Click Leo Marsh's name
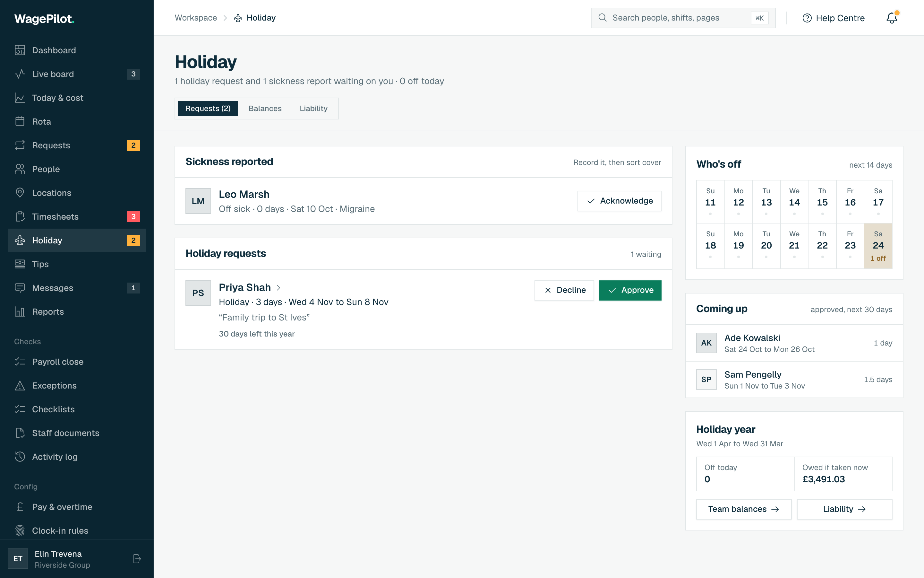This screenshot has width=924, height=578. 244,194
